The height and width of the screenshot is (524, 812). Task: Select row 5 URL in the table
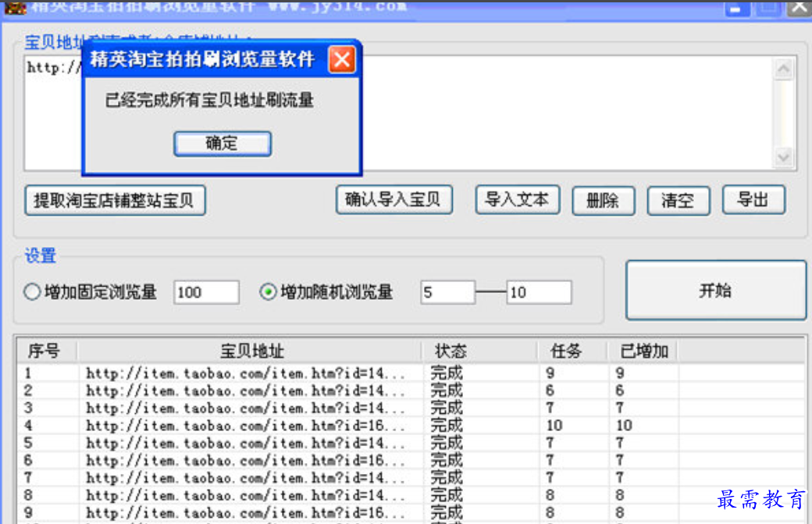(245, 444)
